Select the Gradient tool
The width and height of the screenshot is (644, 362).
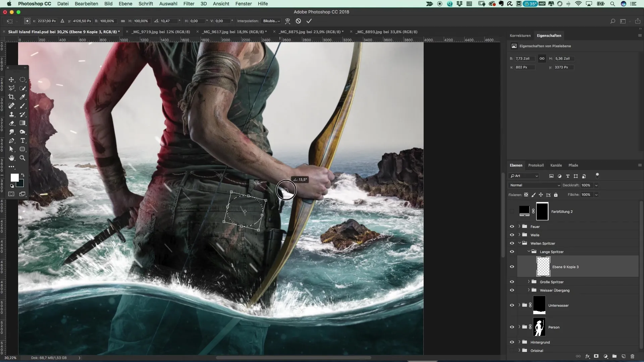(22, 123)
